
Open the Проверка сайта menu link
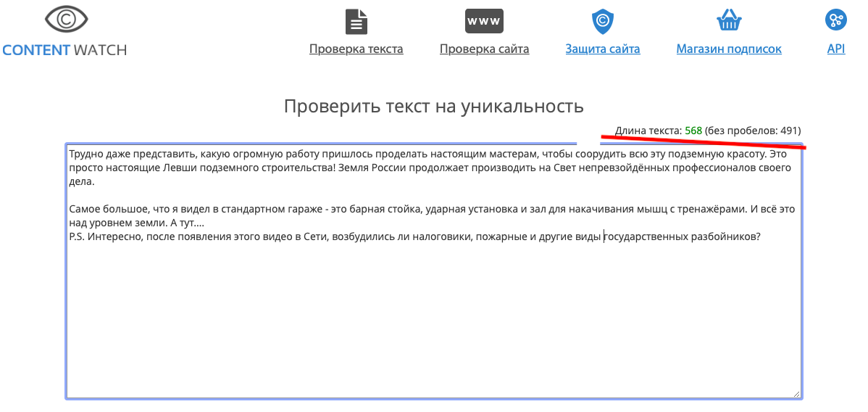coord(484,49)
